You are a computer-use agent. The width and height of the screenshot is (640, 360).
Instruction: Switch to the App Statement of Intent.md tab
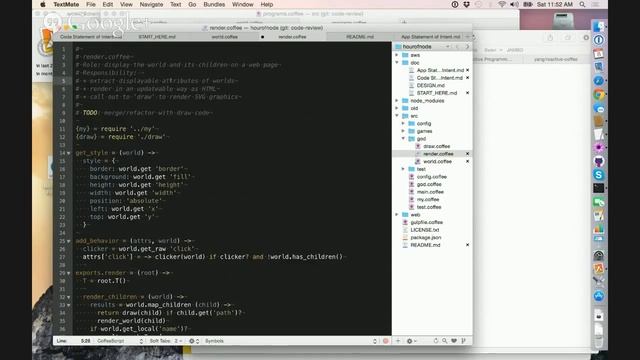coord(430,37)
